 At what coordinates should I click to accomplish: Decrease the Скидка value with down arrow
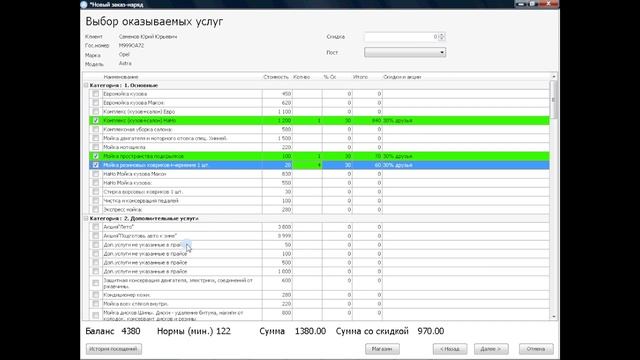click(x=442, y=39)
